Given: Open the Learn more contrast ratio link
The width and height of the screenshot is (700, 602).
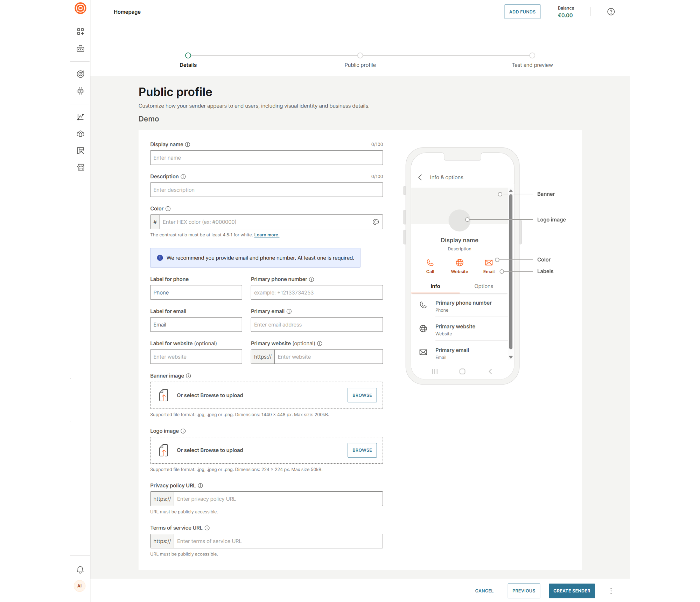Looking at the screenshot, I should 266,235.
